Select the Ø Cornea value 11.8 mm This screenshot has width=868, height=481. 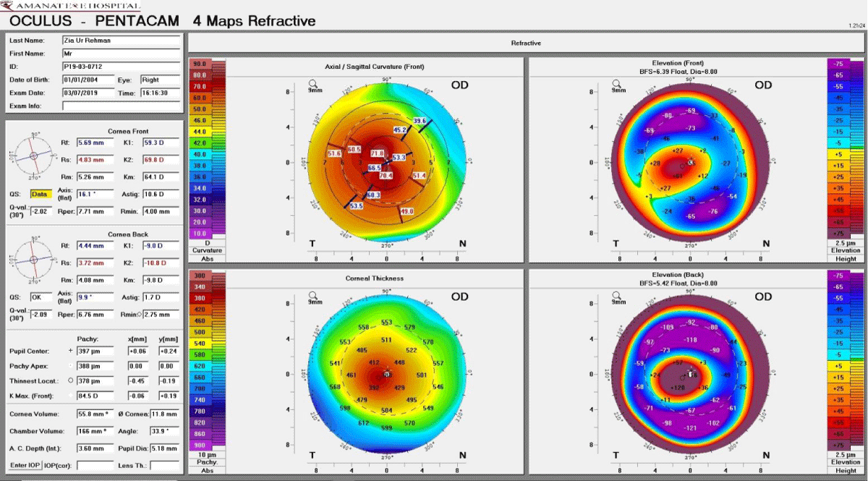coord(164,414)
